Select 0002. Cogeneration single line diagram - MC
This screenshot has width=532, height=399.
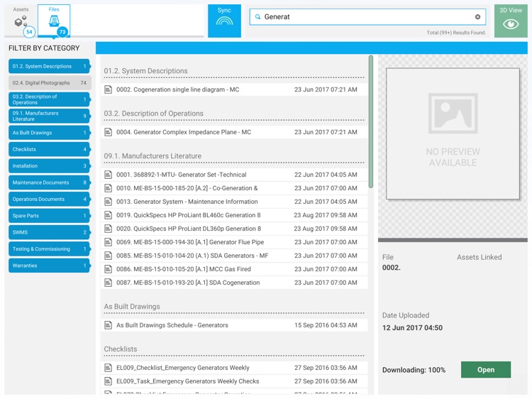(234, 89)
